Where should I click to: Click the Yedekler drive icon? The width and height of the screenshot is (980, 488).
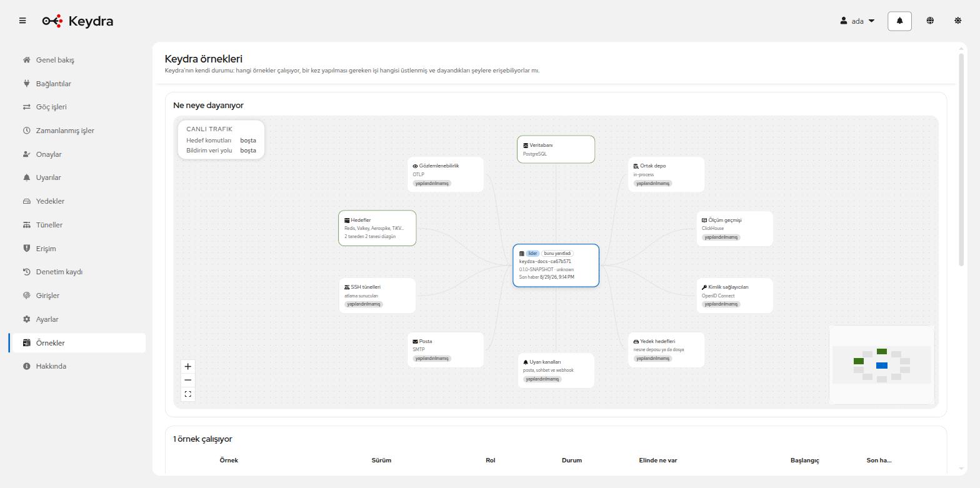coord(26,201)
